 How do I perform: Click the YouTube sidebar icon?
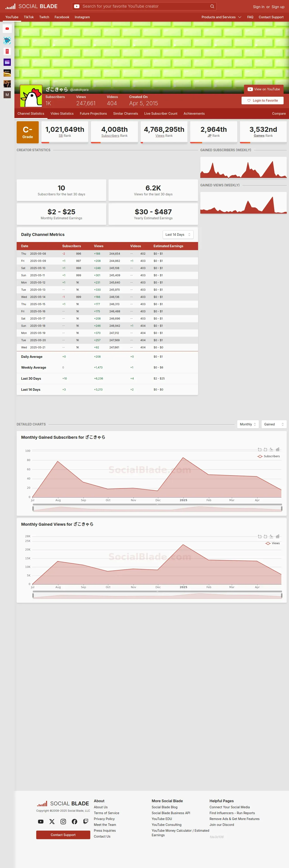coord(7,29)
